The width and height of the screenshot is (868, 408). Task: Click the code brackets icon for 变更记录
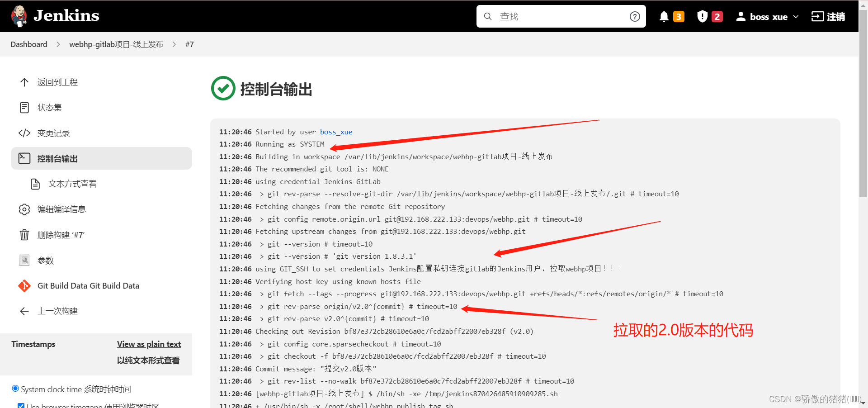(24, 133)
